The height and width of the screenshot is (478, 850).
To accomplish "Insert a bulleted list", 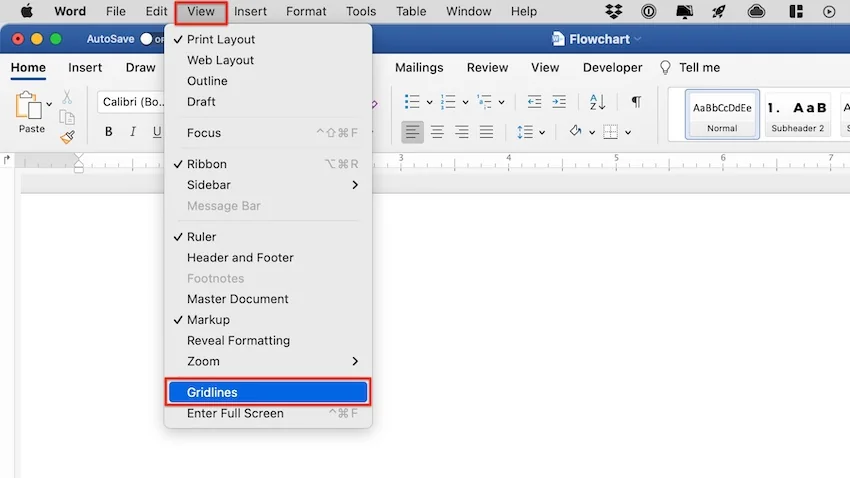I will click(x=412, y=101).
